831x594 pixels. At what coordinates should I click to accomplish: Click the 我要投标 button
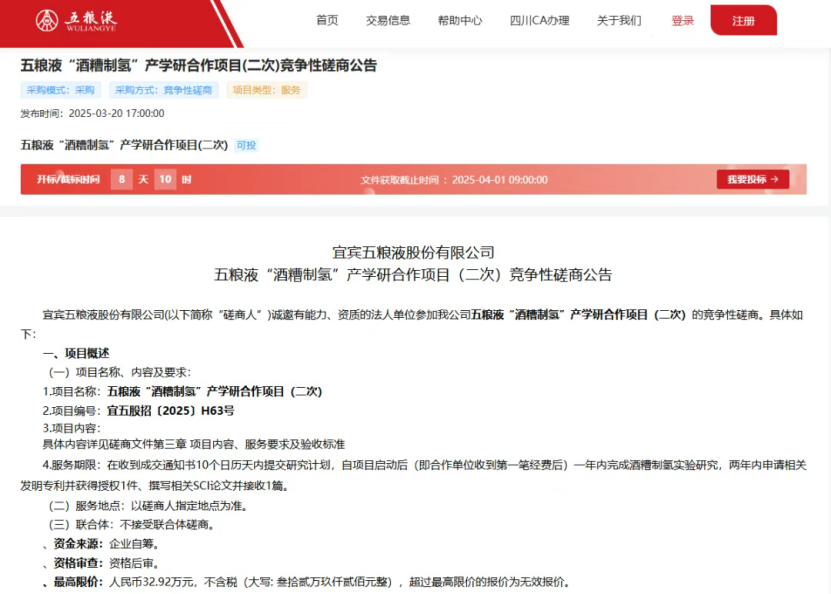point(751,179)
